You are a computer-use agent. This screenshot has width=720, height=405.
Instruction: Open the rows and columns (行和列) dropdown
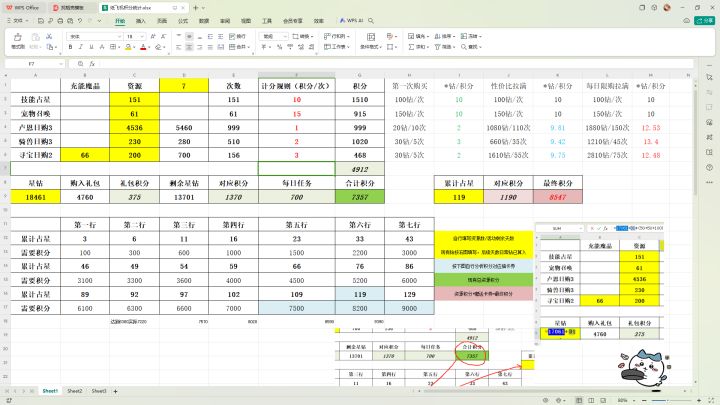point(337,36)
